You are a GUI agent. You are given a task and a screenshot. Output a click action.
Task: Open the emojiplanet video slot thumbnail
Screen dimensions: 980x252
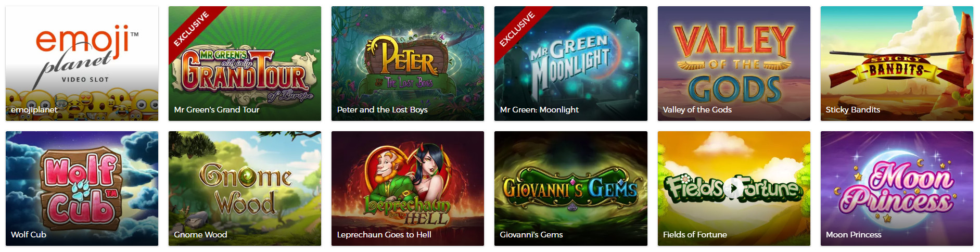click(82, 64)
